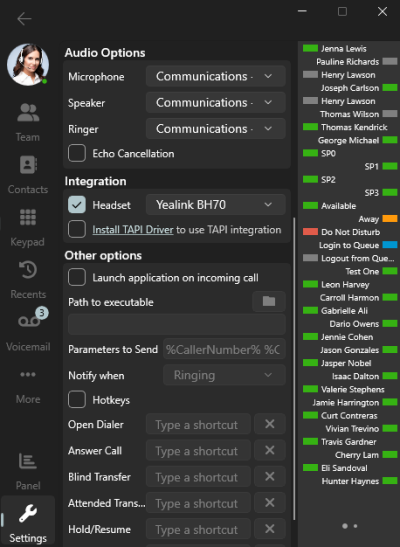Follow the Install TAPI Driver link

[133, 230]
